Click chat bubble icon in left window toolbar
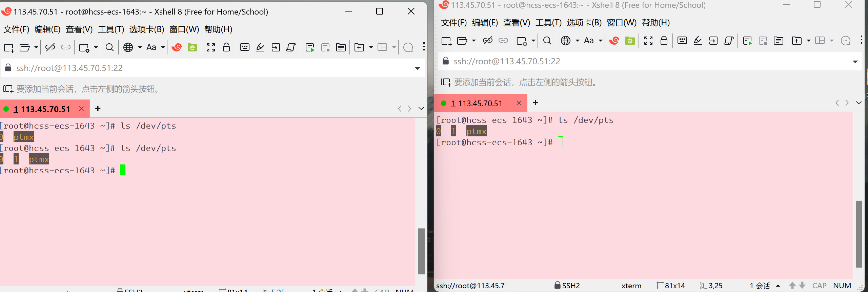 pyautogui.click(x=408, y=47)
